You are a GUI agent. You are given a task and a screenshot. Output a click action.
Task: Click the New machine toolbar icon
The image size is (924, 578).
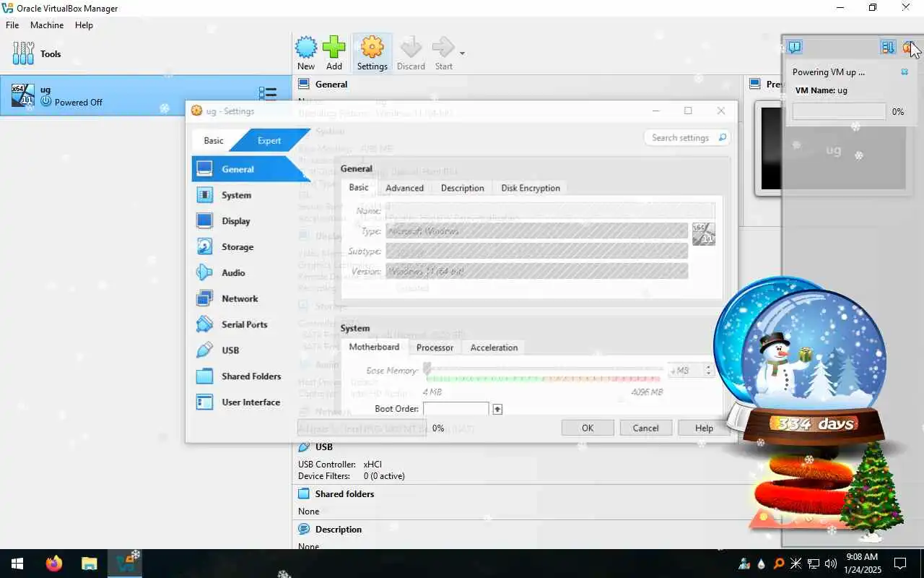306,53
